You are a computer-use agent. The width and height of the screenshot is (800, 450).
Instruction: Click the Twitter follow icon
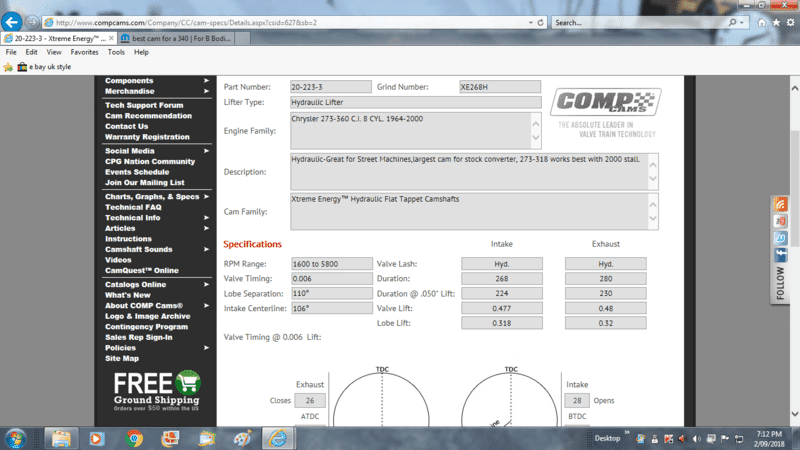point(781,238)
